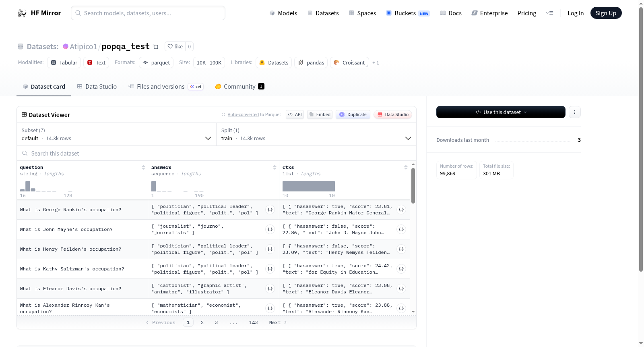Image resolution: width=644 pixels, height=347 pixels.
Task: Click the 10K - 100K size tag
Action: (209, 62)
